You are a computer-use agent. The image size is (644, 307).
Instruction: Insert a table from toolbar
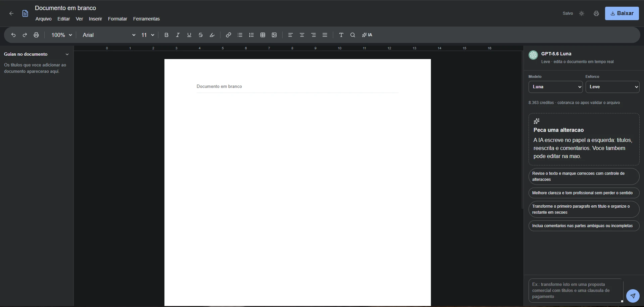263,35
